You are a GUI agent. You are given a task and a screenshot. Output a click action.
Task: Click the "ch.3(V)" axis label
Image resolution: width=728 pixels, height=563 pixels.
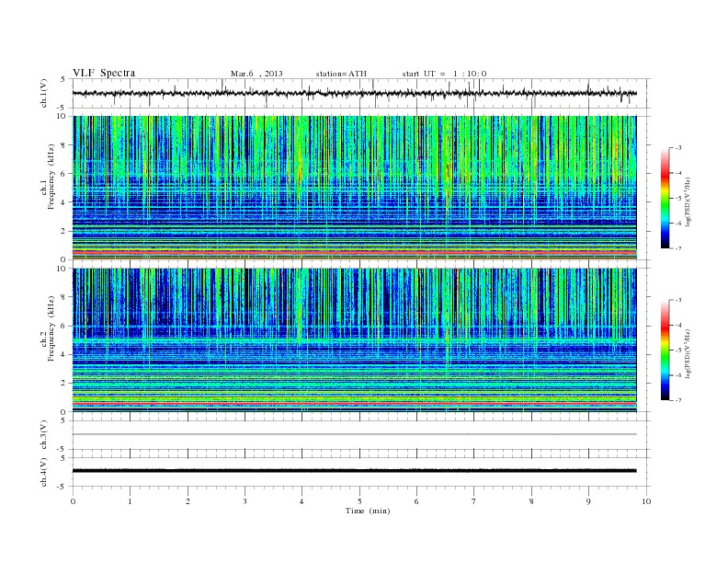pyautogui.click(x=44, y=435)
